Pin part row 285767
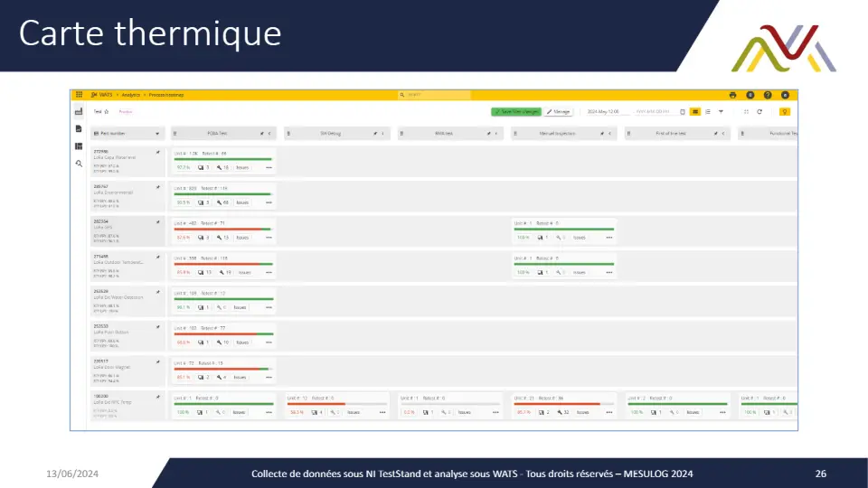Screen dimensions: 868x488 coord(157,187)
